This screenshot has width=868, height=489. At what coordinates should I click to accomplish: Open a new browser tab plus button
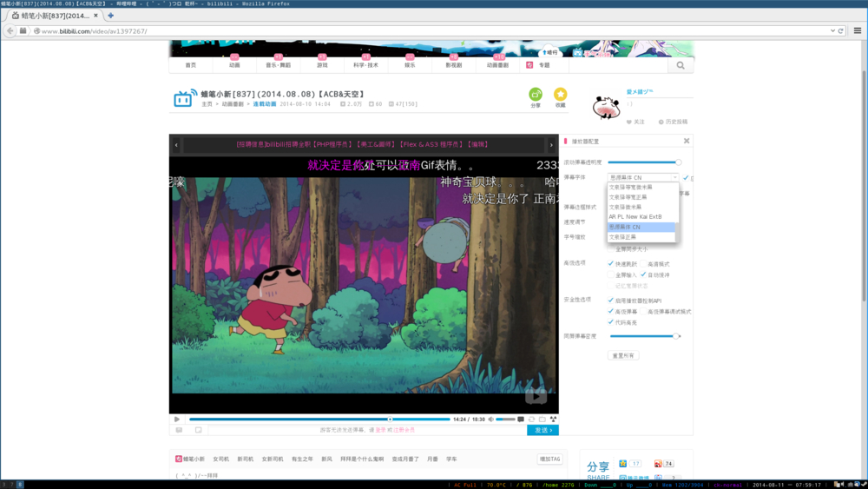click(111, 16)
